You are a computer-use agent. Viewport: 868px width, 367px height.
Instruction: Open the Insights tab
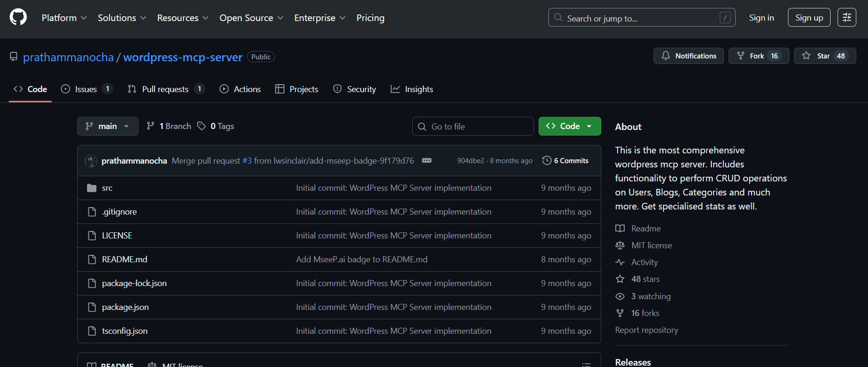[x=412, y=89]
